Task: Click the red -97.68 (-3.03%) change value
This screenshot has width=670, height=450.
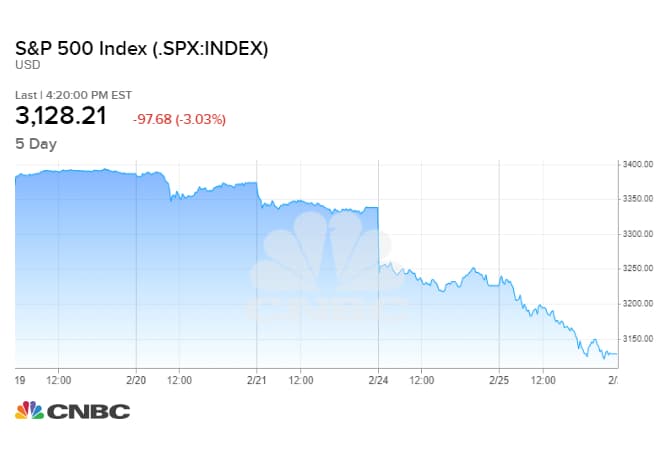Action: (179, 120)
